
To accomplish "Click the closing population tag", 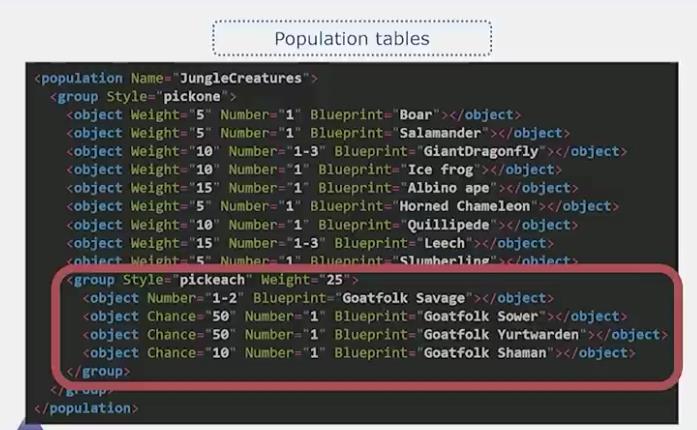I will click(x=87, y=408).
